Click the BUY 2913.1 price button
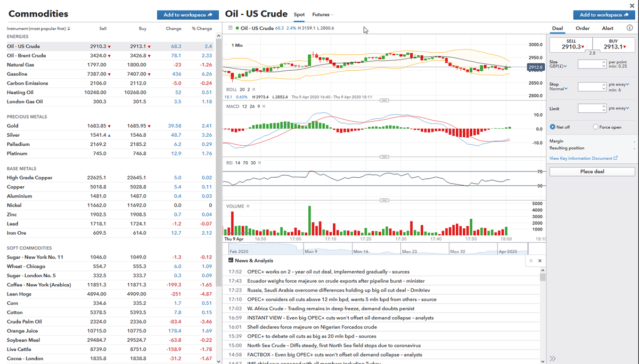This screenshot has height=364, width=639. coord(613,44)
